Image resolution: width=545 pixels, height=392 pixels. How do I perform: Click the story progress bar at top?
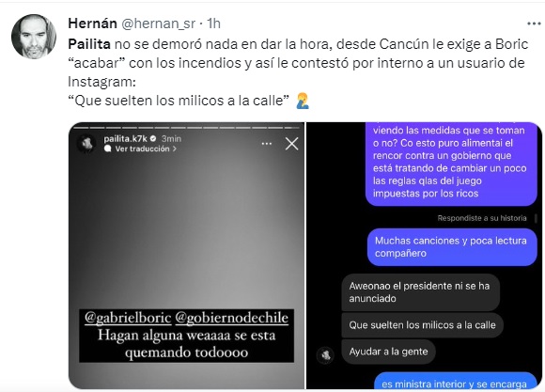(x=187, y=128)
